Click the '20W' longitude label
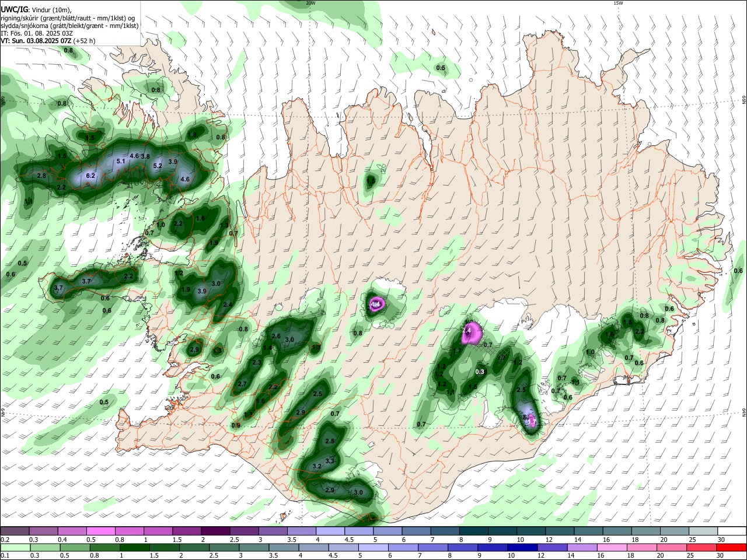 [x=310, y=3]
